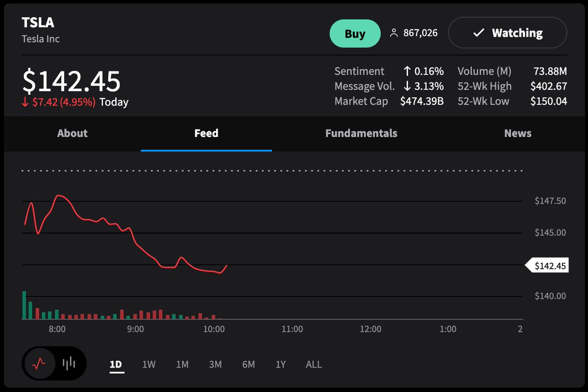The image size is (588, 392).
Task: Click the 9:00 time axis label
Action: point(135,329)
